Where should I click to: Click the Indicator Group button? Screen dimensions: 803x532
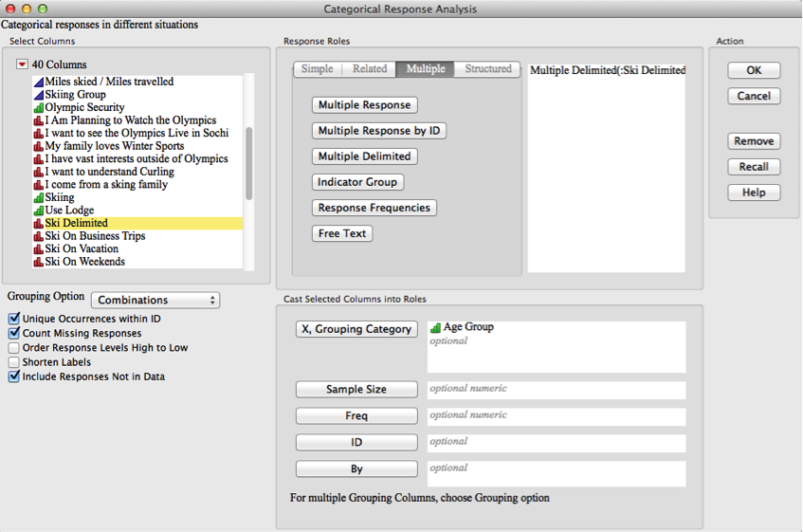pos(357,182)
